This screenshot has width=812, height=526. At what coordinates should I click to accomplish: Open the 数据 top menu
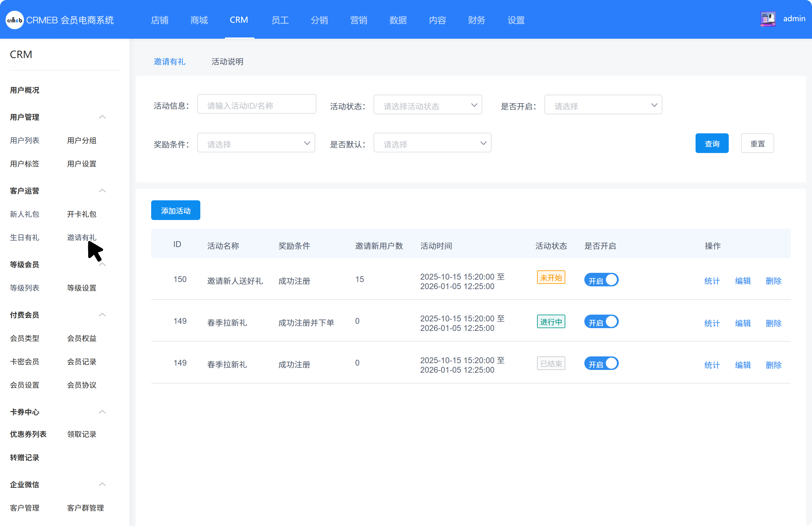pos(398,20)
